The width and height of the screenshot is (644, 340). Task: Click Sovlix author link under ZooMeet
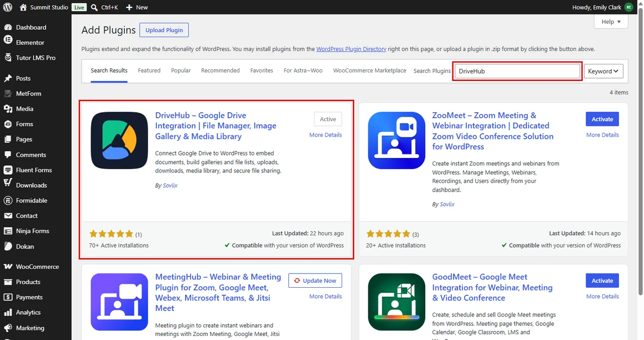447,204
